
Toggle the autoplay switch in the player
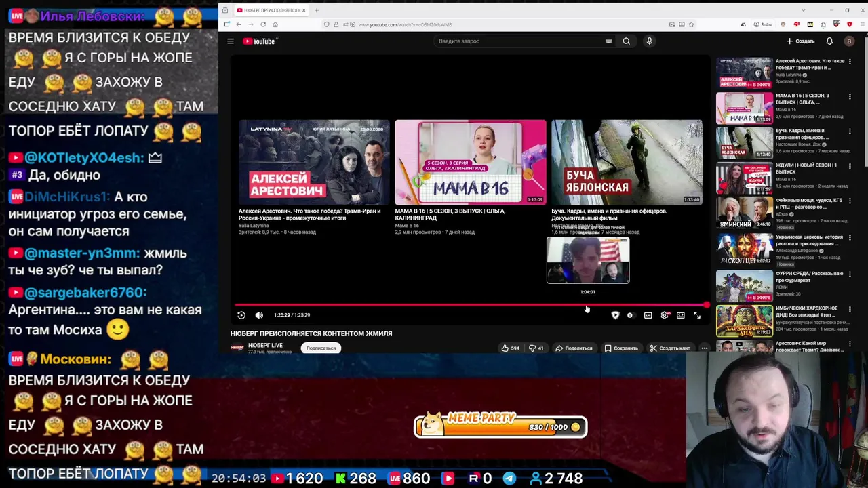tap(630, 315)
